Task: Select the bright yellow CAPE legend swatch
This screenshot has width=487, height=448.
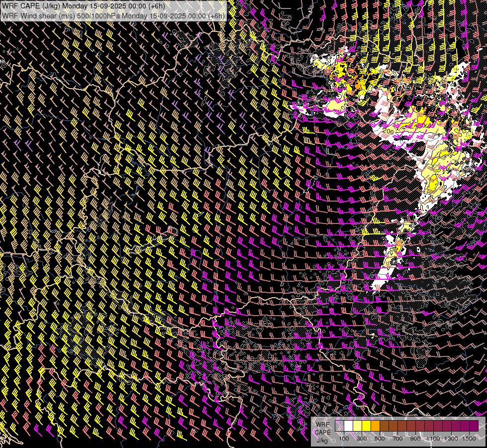Action: click(367, 426)
